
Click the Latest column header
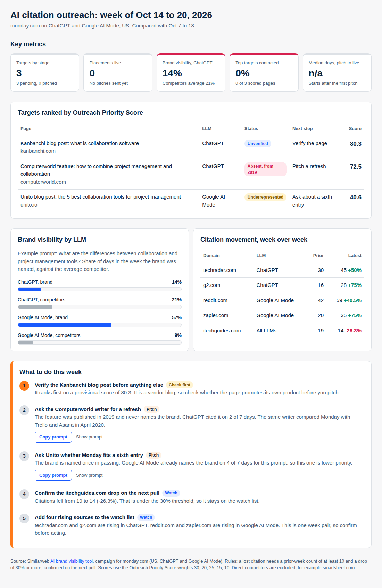[355, 256]
